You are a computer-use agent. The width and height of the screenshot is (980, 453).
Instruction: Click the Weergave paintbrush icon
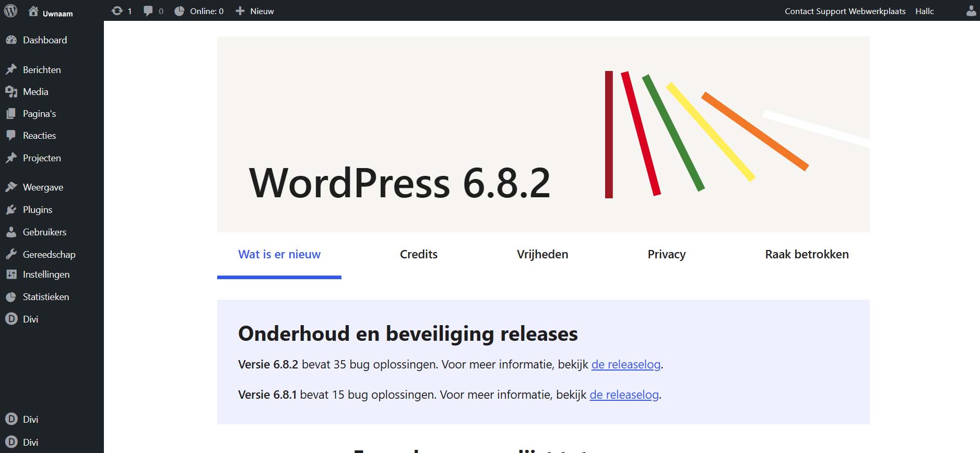point(11,187)
